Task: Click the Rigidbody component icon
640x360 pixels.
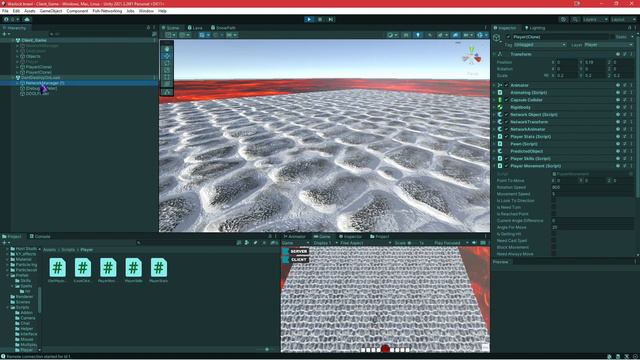Action: tap(500, 107)
